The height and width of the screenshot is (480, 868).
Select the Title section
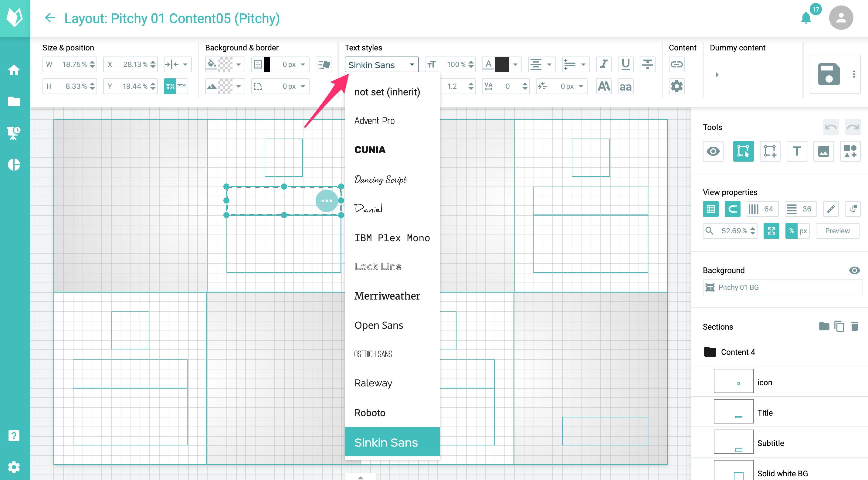(x=779, y=412)
